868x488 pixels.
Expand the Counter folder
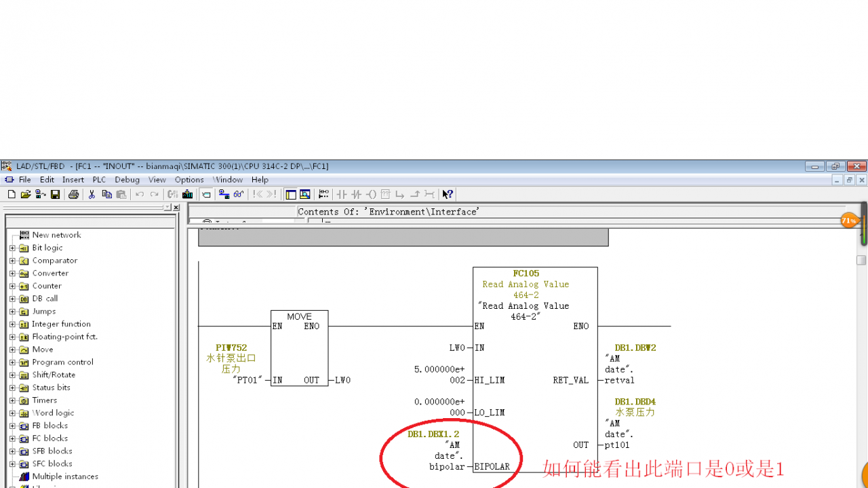tap(12, 286)
